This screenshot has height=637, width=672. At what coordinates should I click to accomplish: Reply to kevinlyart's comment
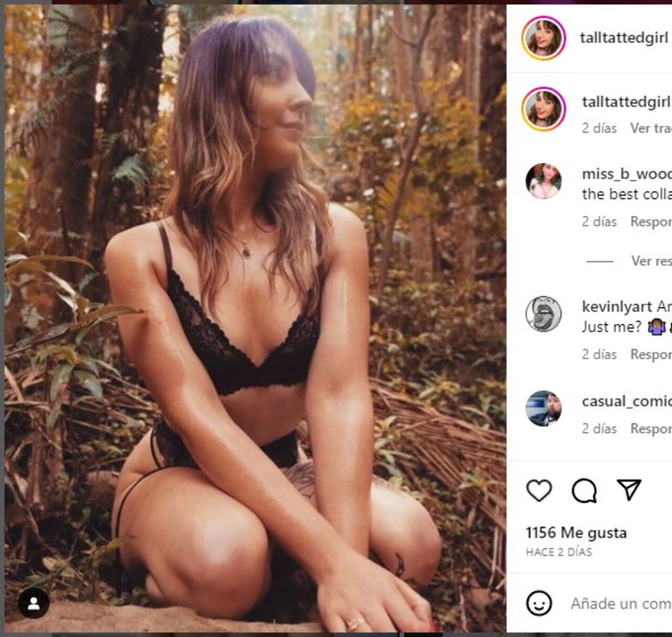[650, 354]
